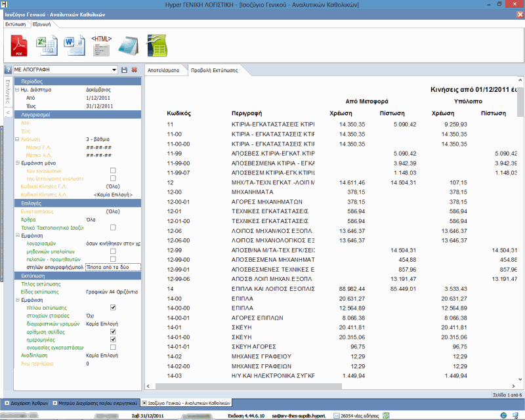Screen dimensions: 525x420
Task: Export the report to Excel
Action: click(x=45, y=46)
